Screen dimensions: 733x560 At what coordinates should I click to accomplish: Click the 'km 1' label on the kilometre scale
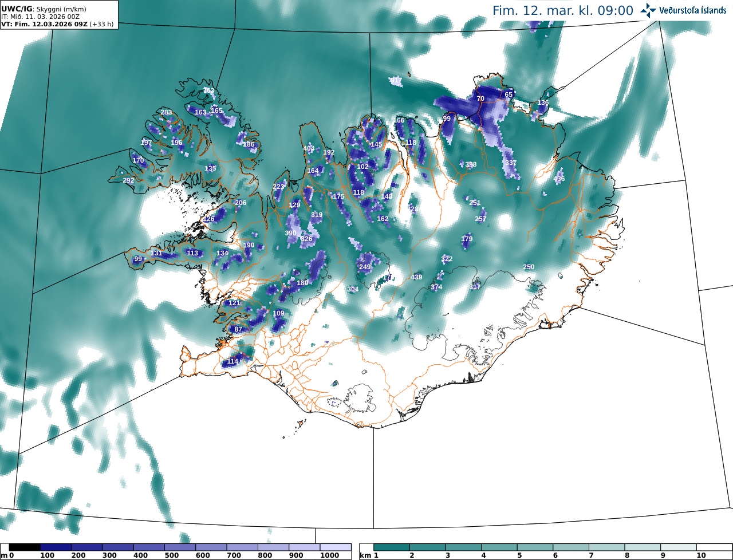pyautogui.click(x=369, y=555)
